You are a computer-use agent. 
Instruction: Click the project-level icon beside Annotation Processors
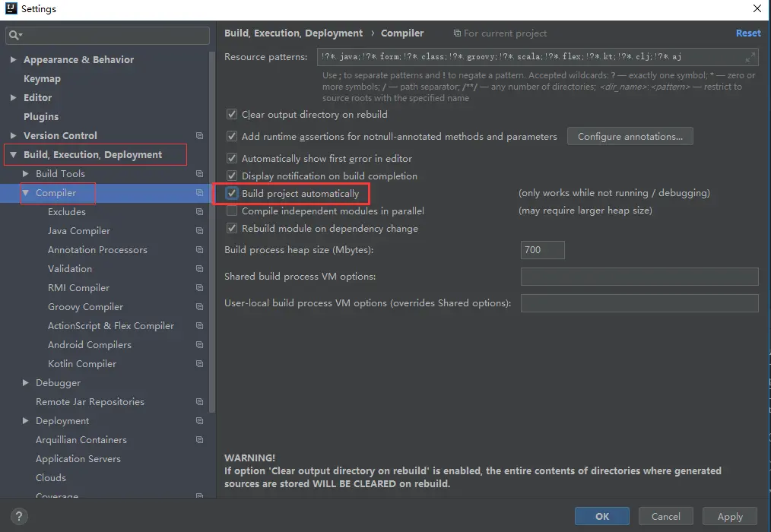200,250
